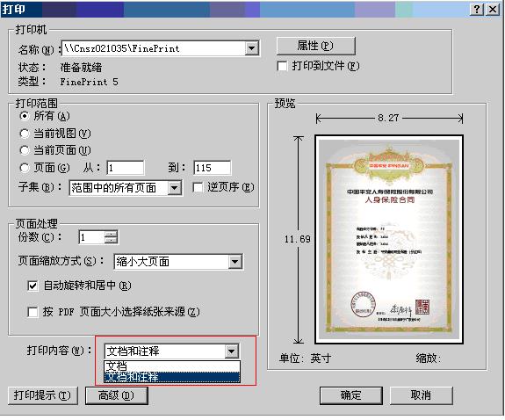Click the copies count stepper arrows
This screenshot has height=420, width=505.
[x=112, y=237]
